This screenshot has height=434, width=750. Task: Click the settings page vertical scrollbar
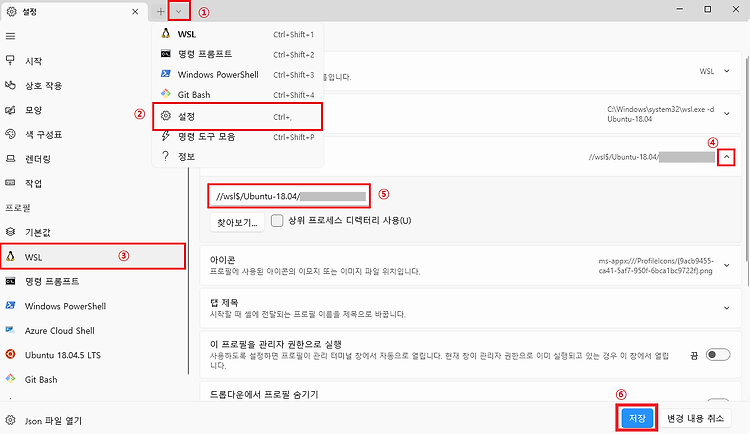[746, 170]
